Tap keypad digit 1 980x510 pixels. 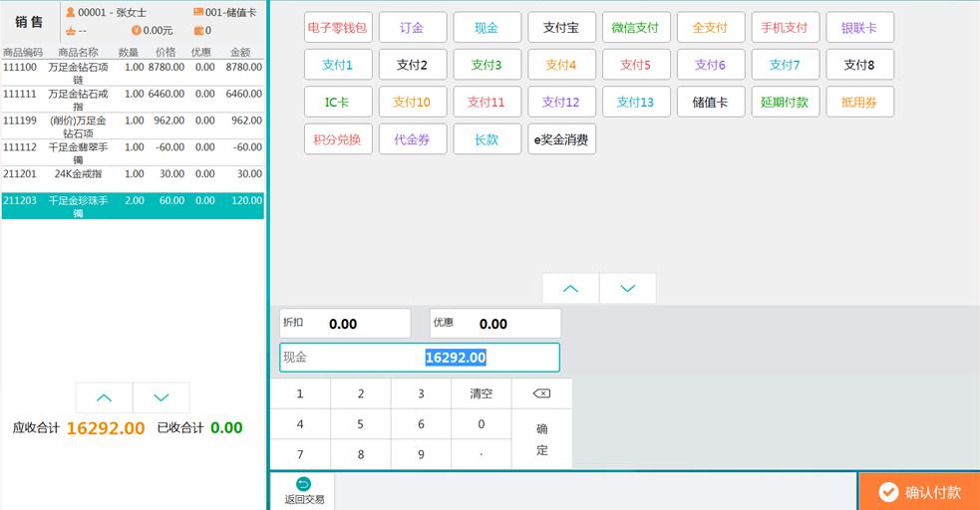click(300, 393)
